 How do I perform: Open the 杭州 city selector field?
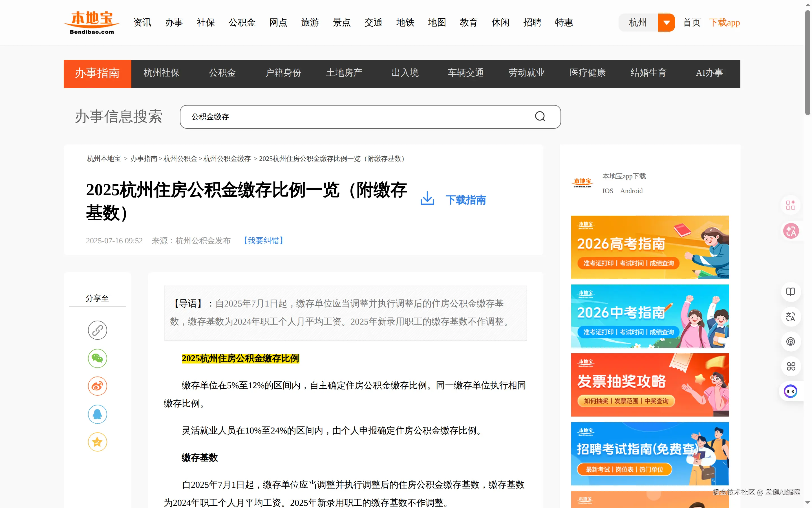(638, 23)
